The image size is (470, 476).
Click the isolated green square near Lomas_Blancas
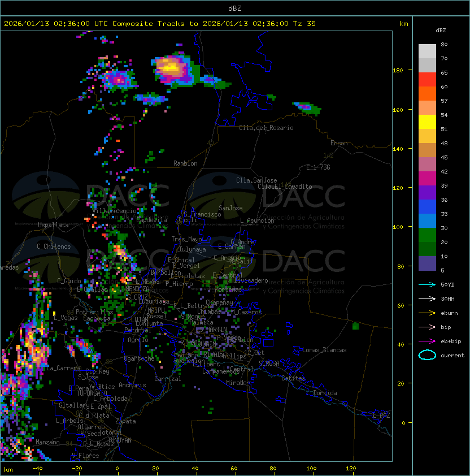pos(356,326)
